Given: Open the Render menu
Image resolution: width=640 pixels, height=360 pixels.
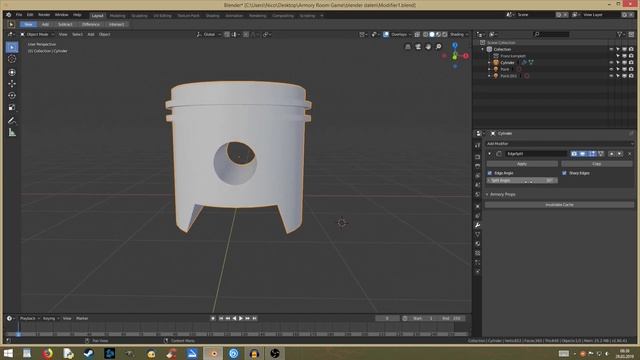Looking at the screenshot, I should click(44, 15).
